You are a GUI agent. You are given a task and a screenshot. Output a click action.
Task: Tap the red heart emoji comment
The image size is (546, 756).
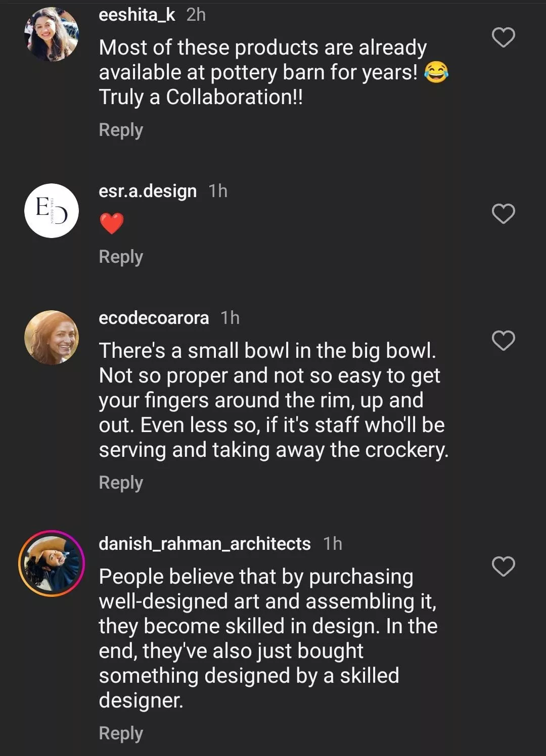click(112, 223)
